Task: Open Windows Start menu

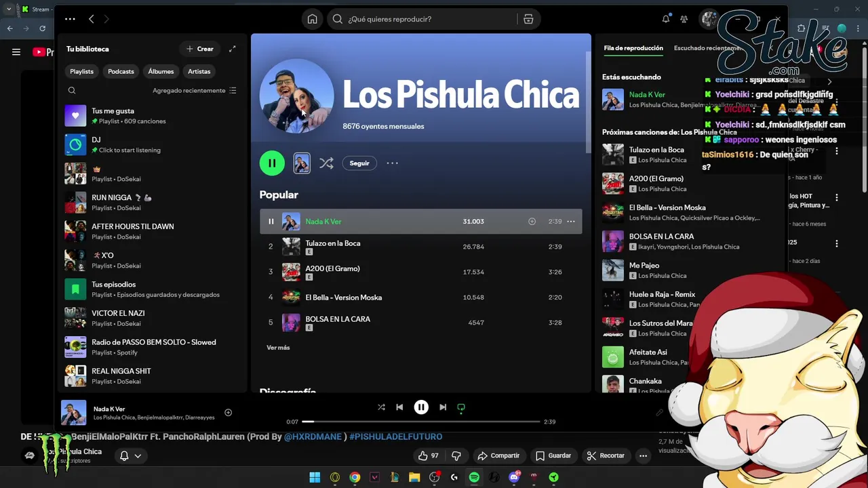Action: coord(315,477)
